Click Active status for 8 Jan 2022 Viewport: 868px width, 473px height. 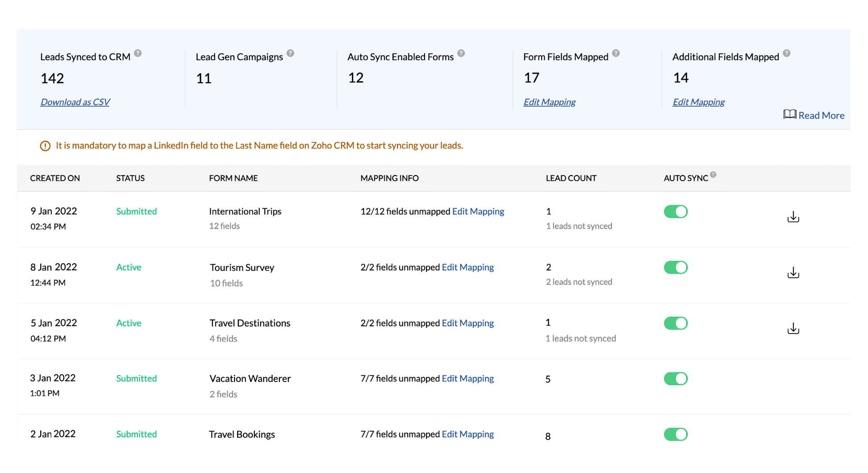pos(129,267)
